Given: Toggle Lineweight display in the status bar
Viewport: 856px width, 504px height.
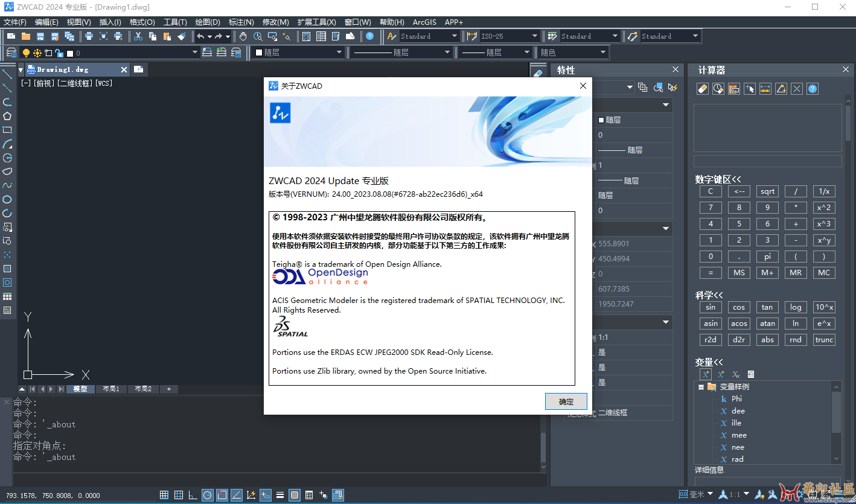Looking at the screenshot, I should click(x=280, y=495).
